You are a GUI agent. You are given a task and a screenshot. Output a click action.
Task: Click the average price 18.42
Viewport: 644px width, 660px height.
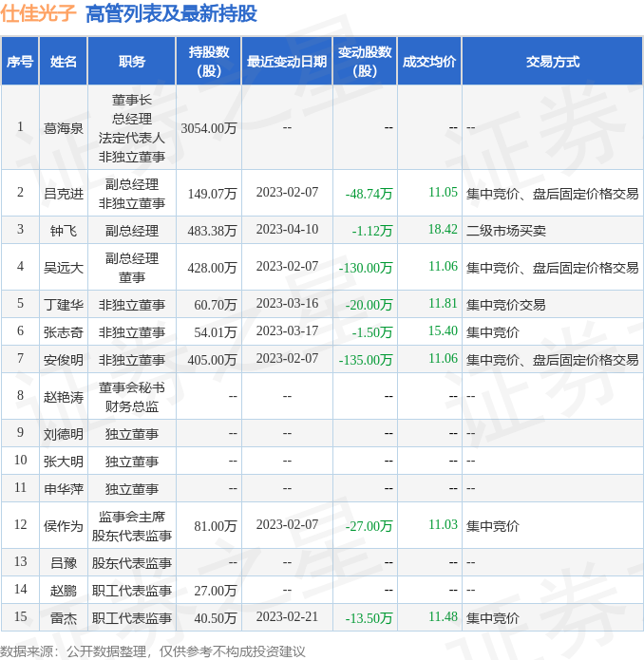443,229
